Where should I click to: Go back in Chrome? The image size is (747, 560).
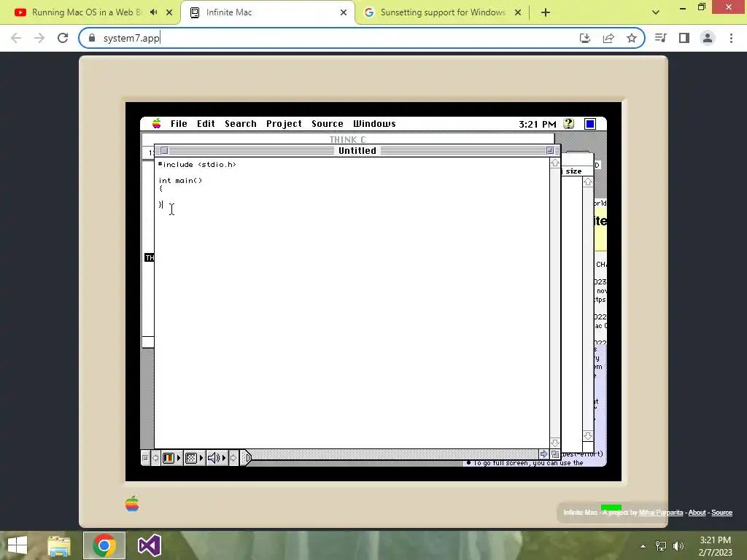16,38
